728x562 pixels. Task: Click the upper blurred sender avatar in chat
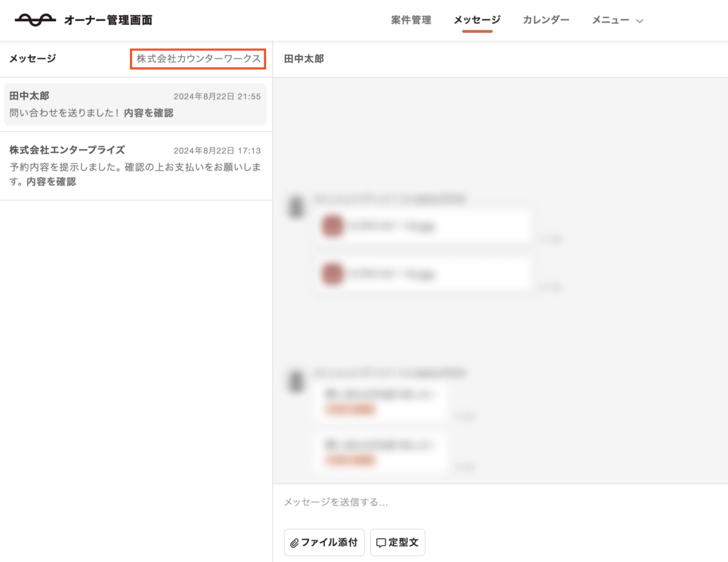296,207
